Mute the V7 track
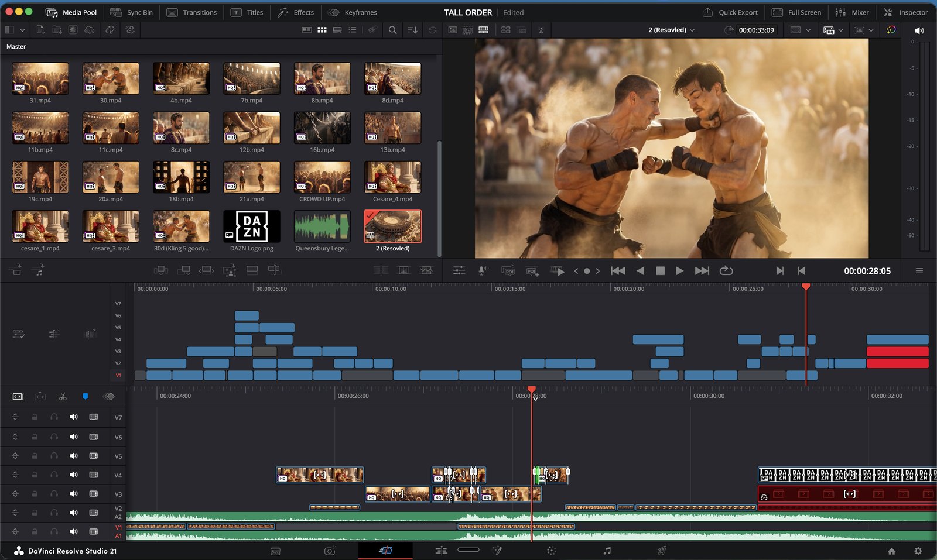 pos(74,417)
